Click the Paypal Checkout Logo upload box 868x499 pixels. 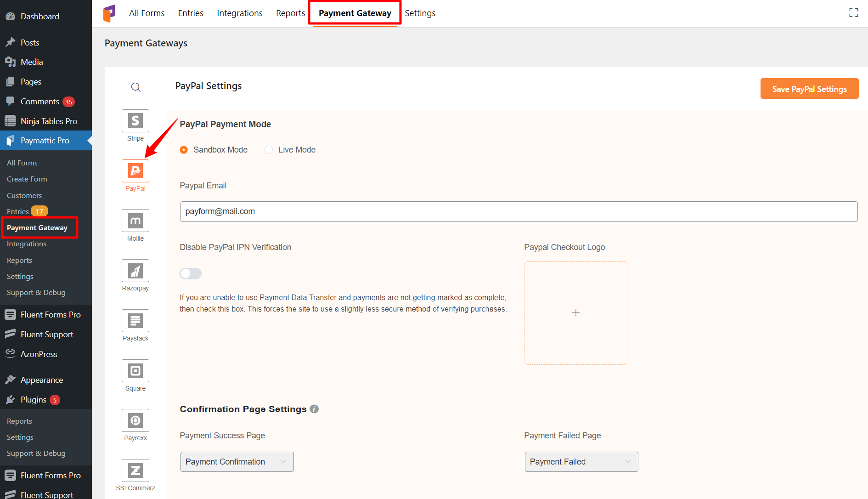click(576, 313)
